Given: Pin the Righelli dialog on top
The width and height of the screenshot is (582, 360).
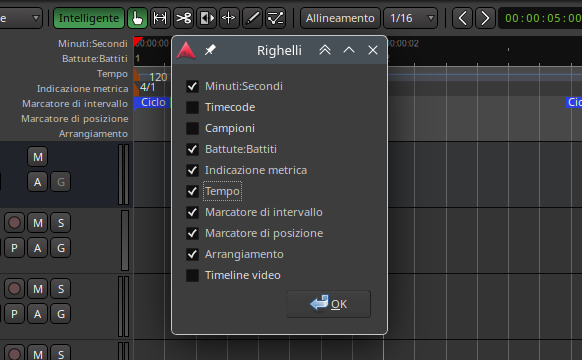Looking at the screenshot, I should click(210, 50).
